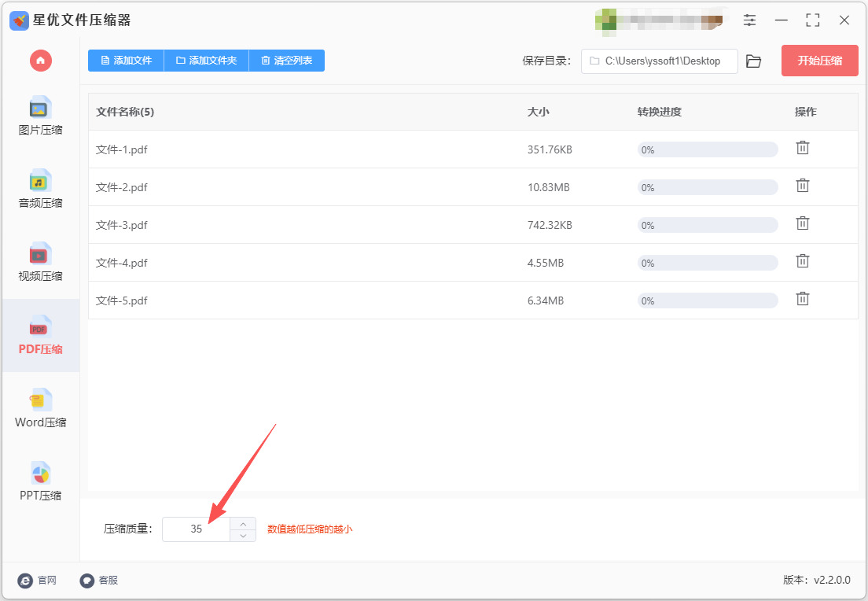Increase compression quality with up arrow

(243, 523)
